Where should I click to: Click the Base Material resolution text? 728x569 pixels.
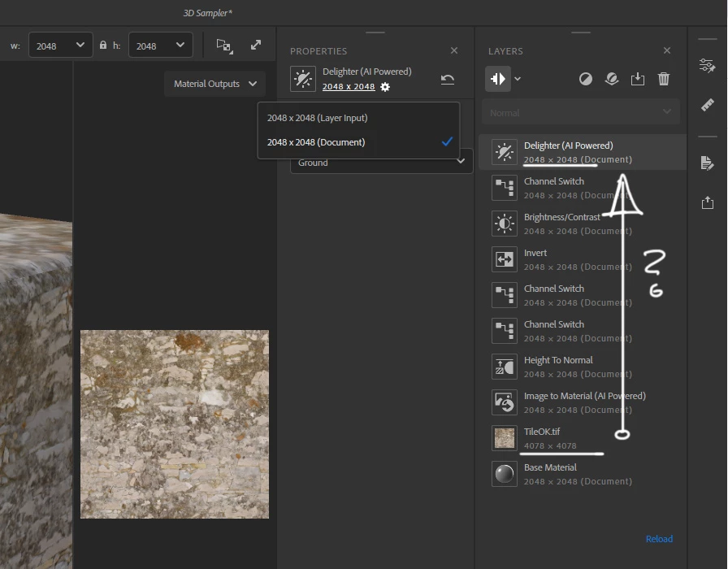click(578, 481)
